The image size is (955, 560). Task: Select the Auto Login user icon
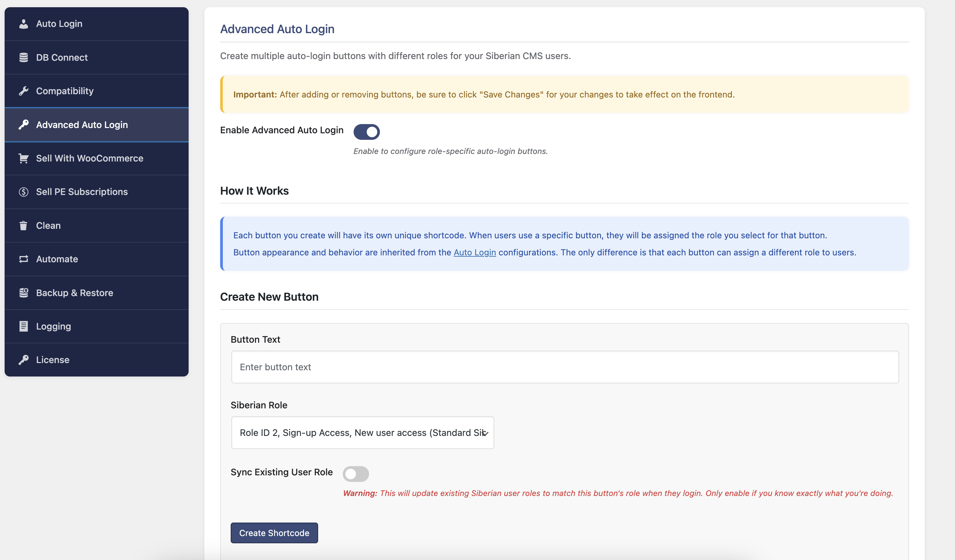tap(23, 24)
